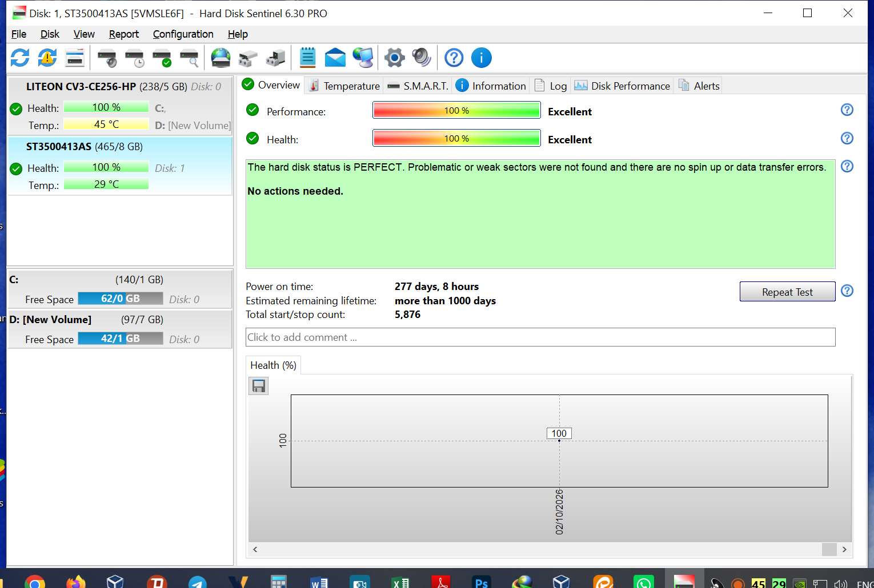The height and width of the screenshot is (588, 874).
Task: Click the blue envelope email icon
Action: pos(335,58)
